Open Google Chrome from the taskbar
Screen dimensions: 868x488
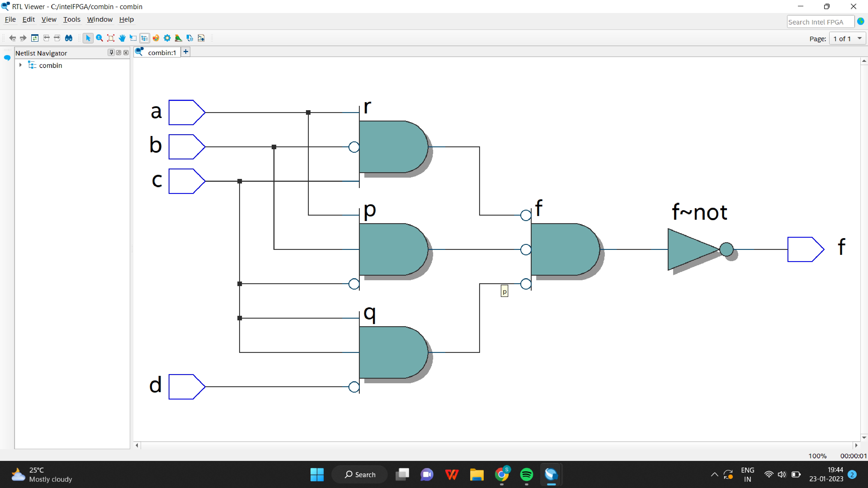(502, 475)
